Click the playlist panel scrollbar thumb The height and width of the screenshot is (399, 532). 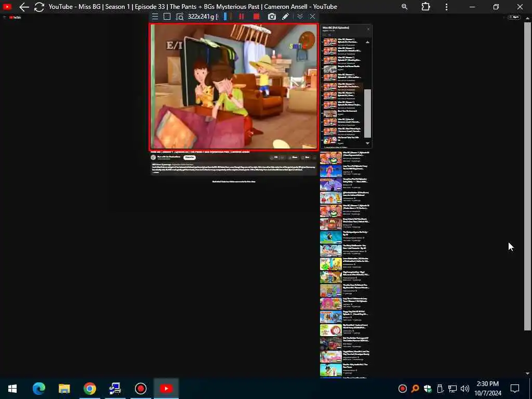[367, 113]
